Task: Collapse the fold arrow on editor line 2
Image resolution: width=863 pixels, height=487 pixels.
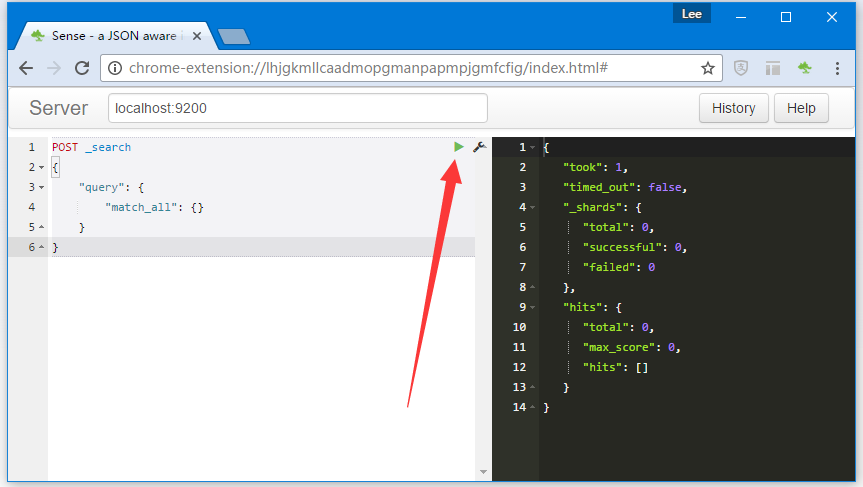Action: pos(42,167)
